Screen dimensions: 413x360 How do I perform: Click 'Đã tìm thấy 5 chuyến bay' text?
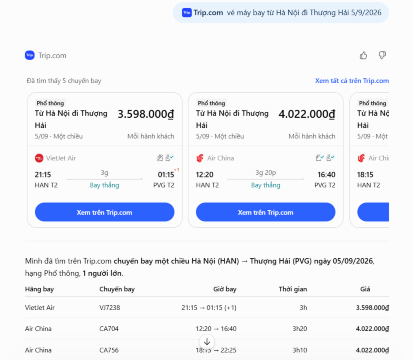click(64, 81)
